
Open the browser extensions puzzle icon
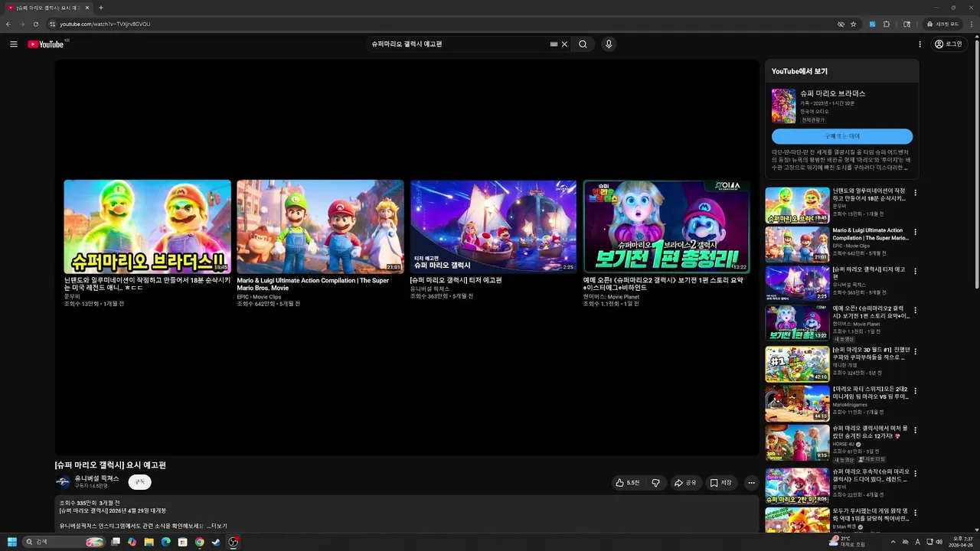(x=887, y=24)
